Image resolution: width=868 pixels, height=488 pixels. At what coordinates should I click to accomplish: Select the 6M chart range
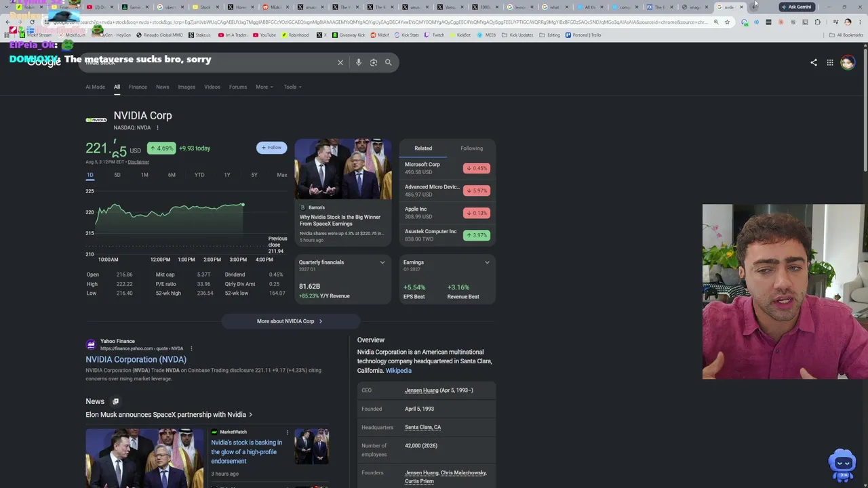click(172, 175)
